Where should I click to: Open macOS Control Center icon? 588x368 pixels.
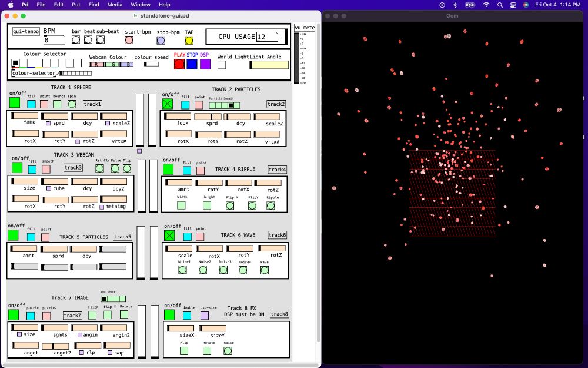[x=513, y=5]
